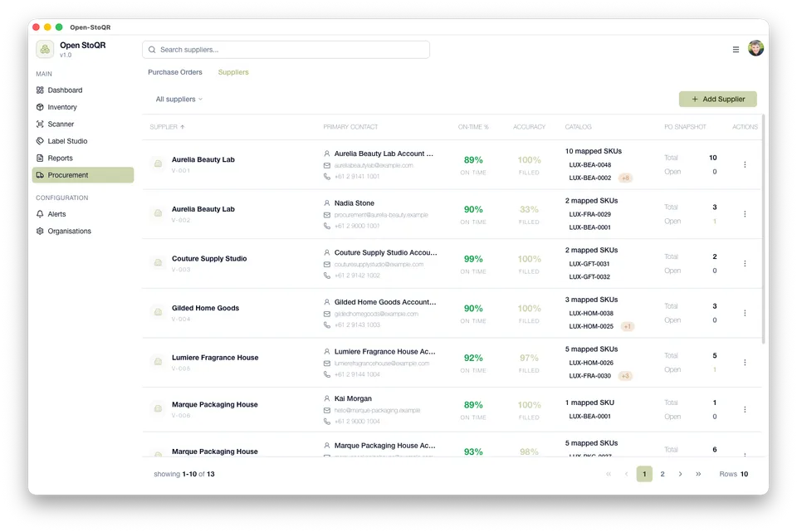This screenshot has height=532, width=797.
Task: Click SKU LUX-BEA-0048
Action: tap(589, 165)
